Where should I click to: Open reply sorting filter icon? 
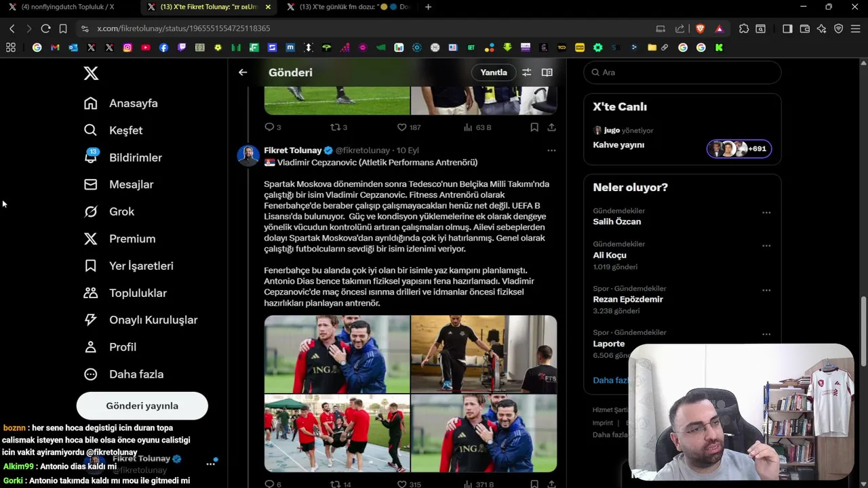point(526,73)
